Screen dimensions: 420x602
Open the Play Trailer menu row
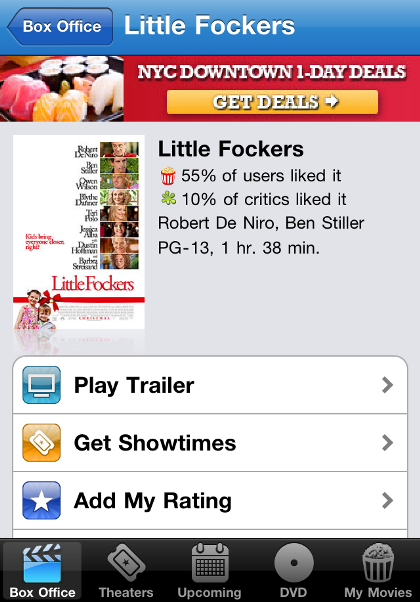tap(210, 385)
